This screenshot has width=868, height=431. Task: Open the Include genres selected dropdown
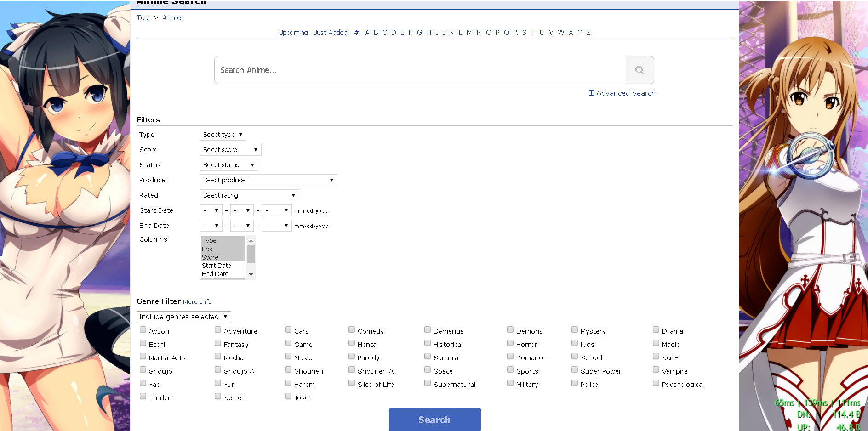(184, 317)
